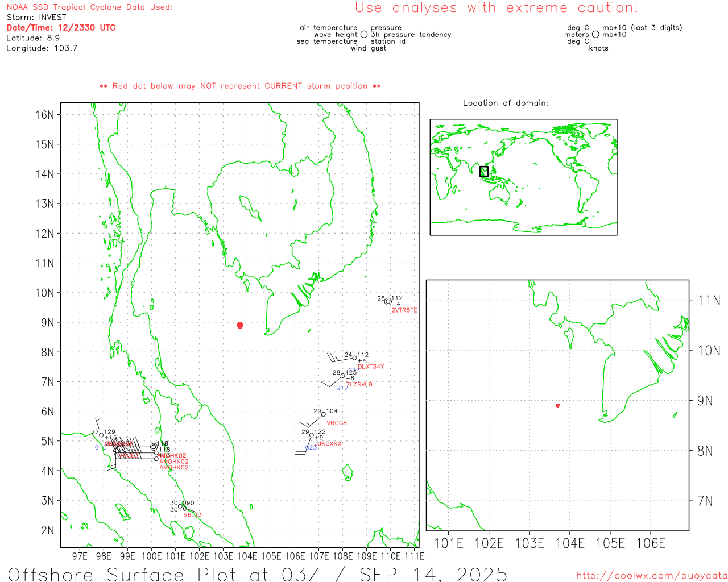Click the '16N' latitude label on main map
This screenshot has height=582, width=728.
click(x=44, y=114)
